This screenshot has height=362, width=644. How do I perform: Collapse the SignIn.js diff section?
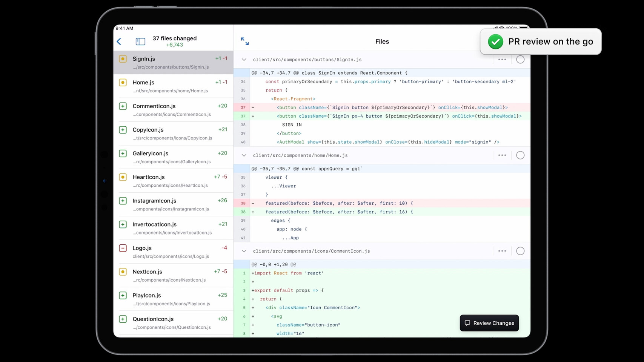tap(244, 60)
